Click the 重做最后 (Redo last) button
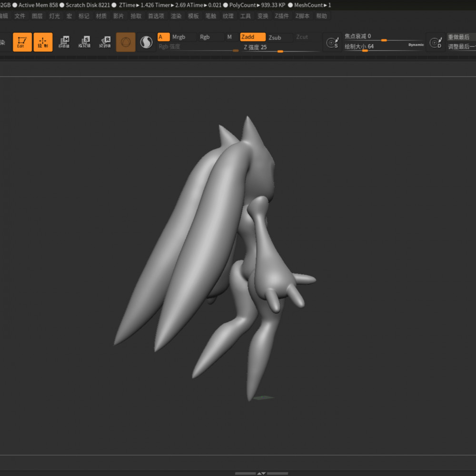The width and height of the screenshot is (476, 476). coord(461,37)
